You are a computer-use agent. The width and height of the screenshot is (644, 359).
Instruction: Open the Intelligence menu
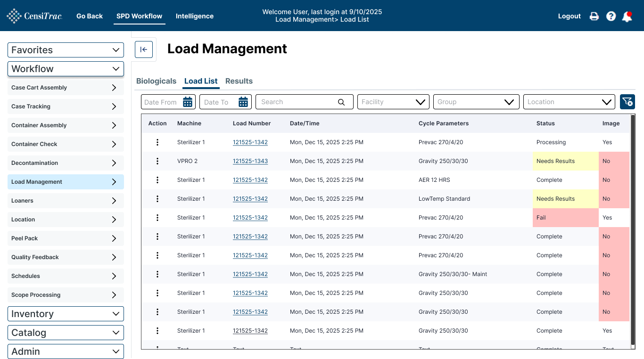(195, 16)
